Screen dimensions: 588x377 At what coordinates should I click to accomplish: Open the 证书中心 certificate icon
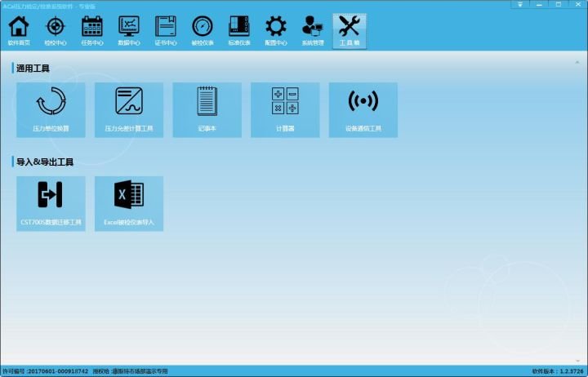(x=166, y=31)
